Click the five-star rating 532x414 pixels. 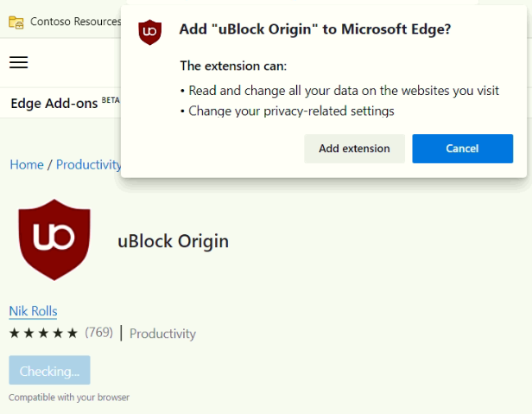click(43, 333)
